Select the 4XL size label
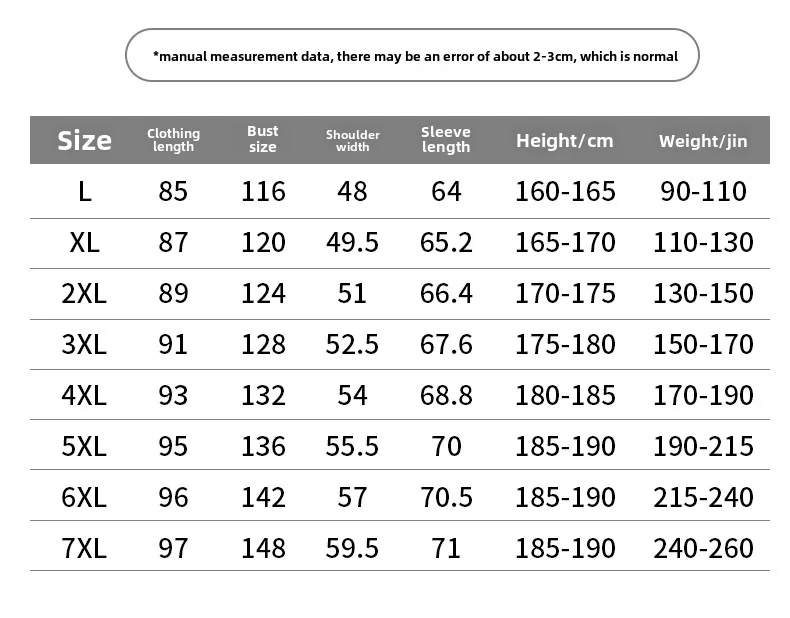Viewport: 790px width, 618px height. (84, 395)
